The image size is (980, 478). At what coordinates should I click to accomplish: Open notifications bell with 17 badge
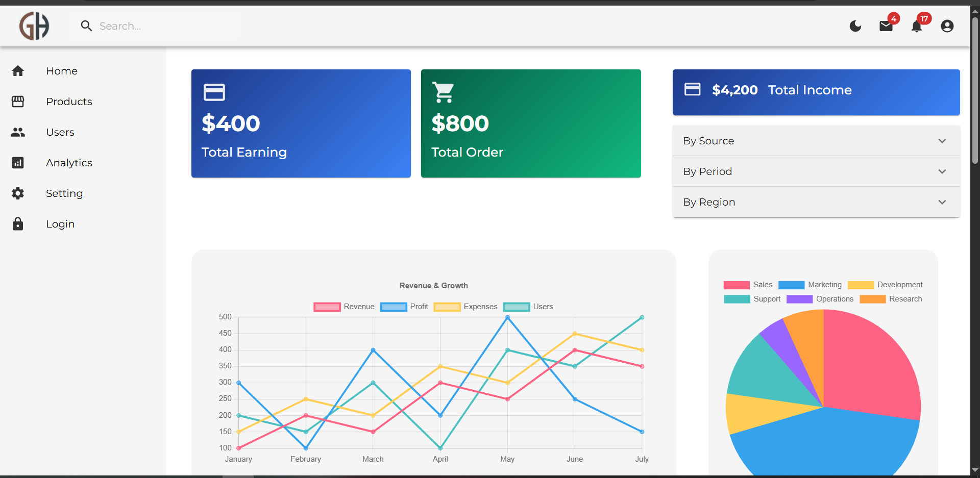tap(917, 26)
